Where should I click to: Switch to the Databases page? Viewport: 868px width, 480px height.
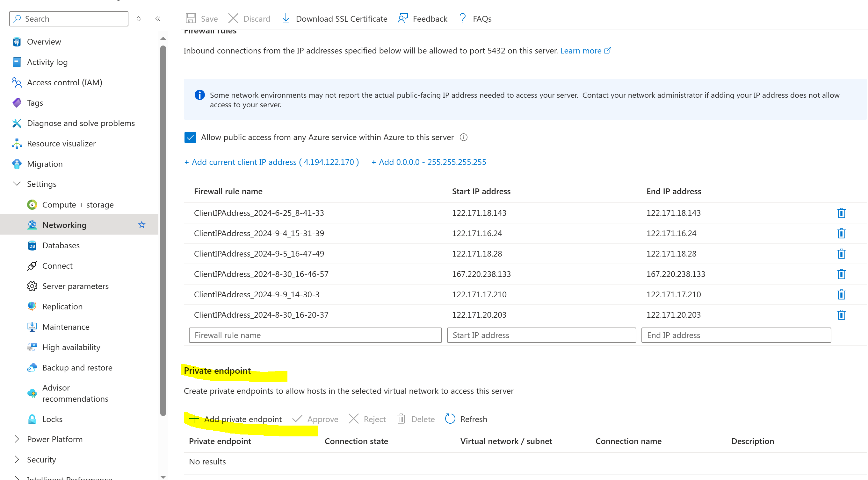point(61,245)
